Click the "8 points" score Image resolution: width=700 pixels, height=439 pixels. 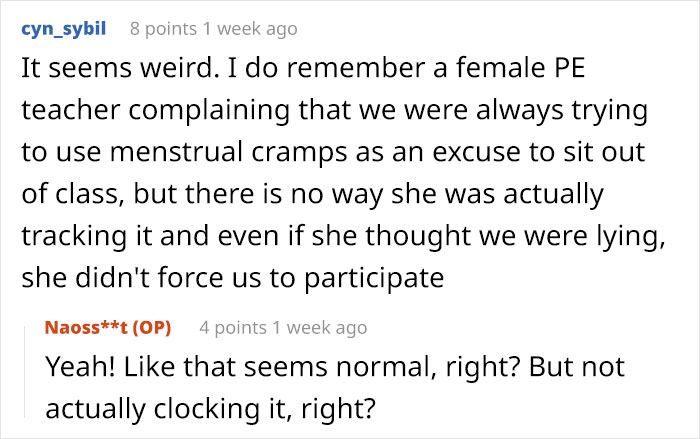(x=153, y=29)
